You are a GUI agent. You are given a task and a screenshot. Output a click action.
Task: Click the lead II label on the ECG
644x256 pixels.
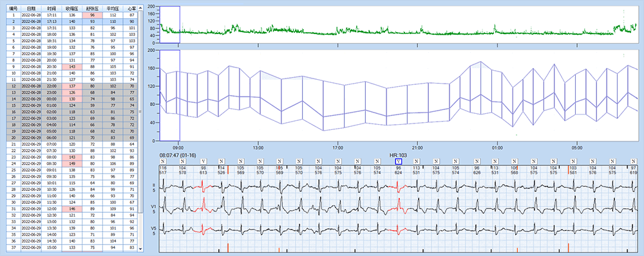155,185
